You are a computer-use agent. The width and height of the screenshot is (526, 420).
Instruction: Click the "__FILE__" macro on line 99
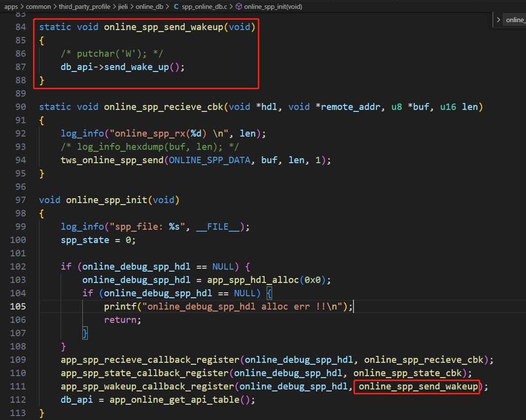point(218,227)
